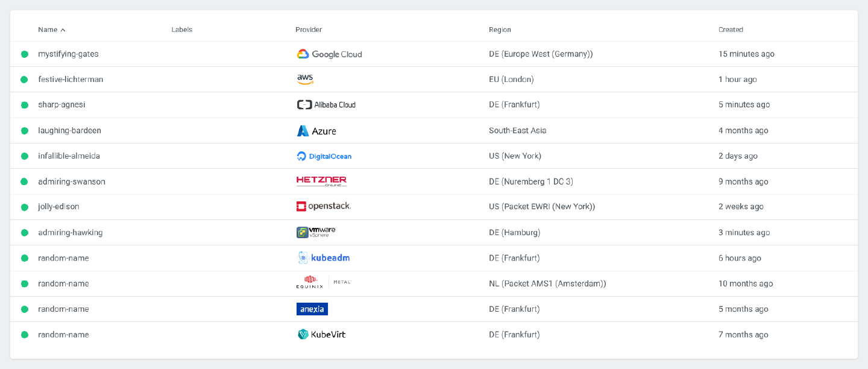The image size is (868, 369).
Task: Click the Equinix Metal provider logo
Action: point(324,283)
